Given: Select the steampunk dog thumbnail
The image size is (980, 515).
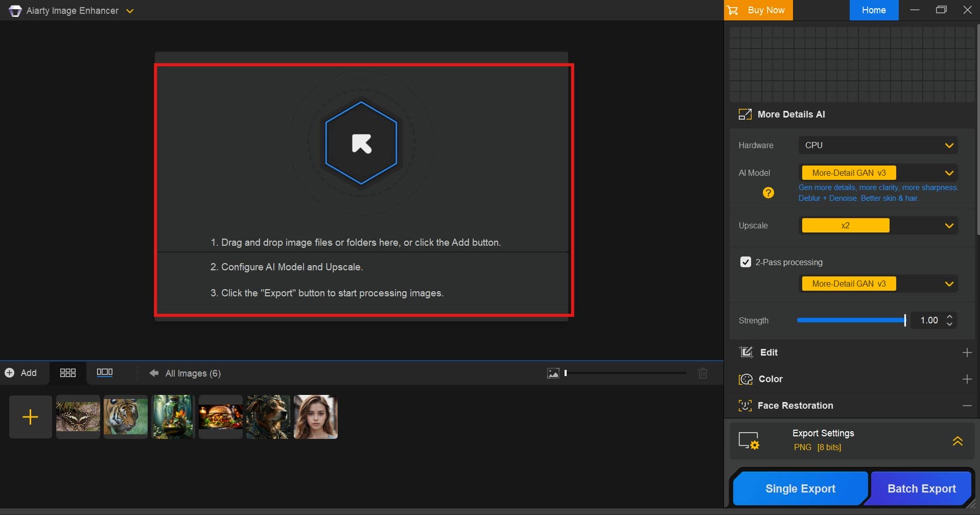Looking at the screenshot, I should [x=268, y=417].
